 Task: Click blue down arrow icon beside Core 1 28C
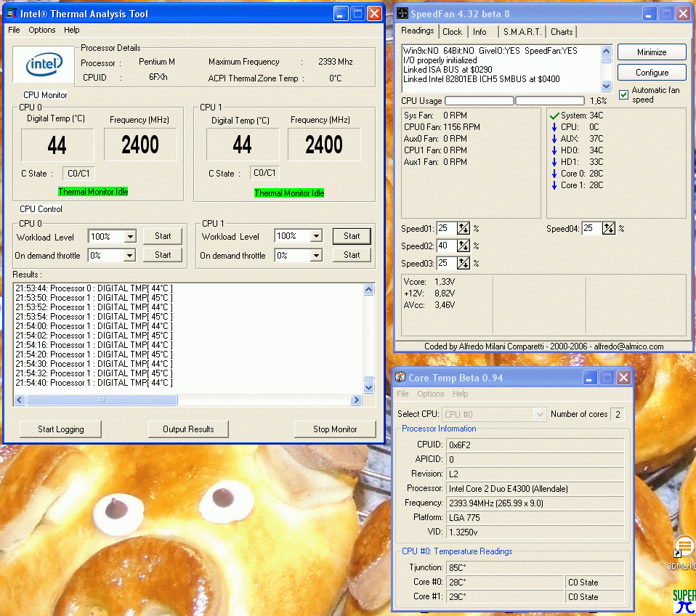click(554, 185)
